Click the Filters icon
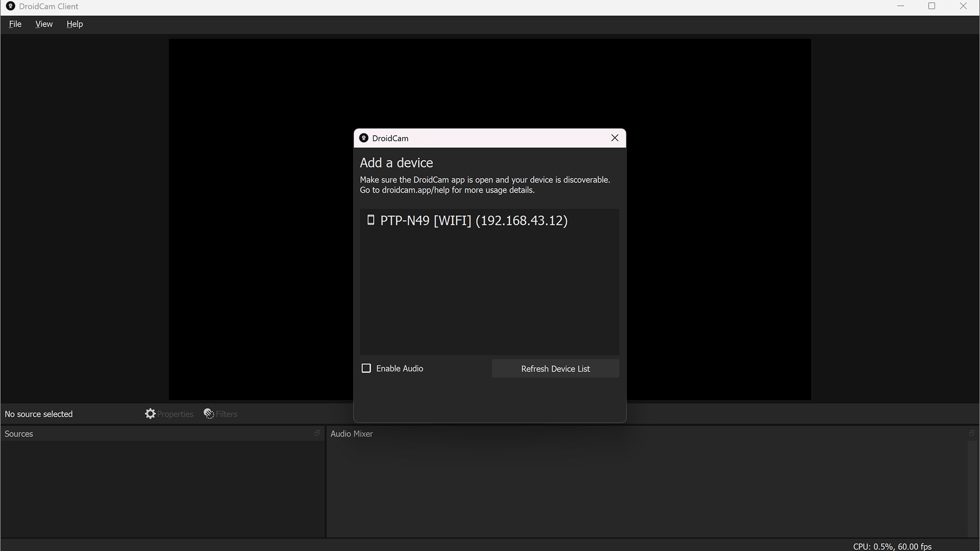 (209, 414)
